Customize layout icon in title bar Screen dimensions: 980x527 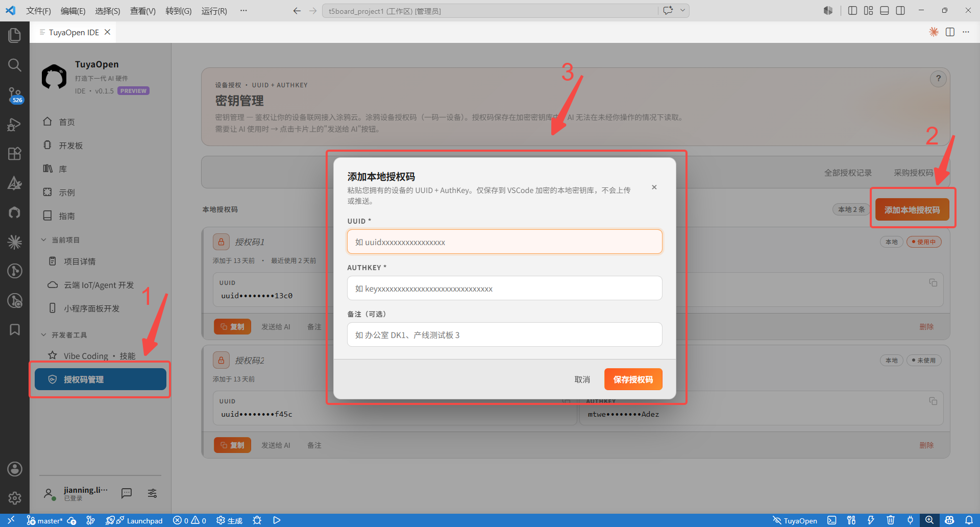coord(868,11)
